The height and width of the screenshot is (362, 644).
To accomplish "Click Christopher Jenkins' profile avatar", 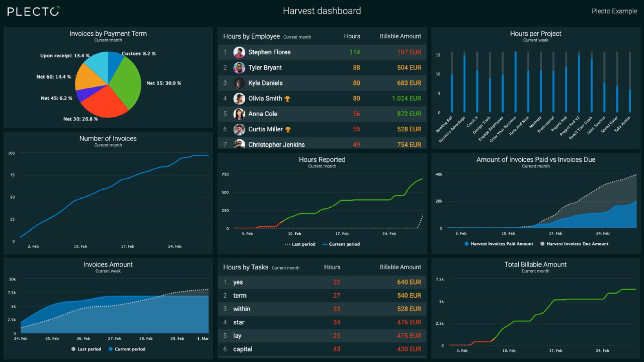I will coord(239,144).
